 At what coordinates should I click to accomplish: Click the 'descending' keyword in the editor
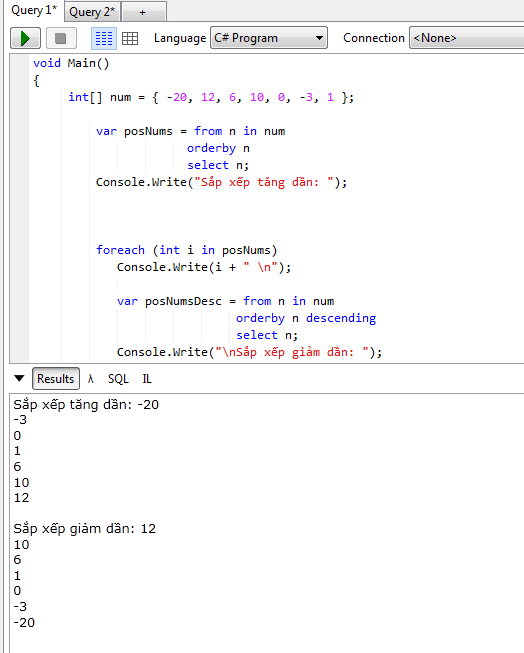[341, 318]
